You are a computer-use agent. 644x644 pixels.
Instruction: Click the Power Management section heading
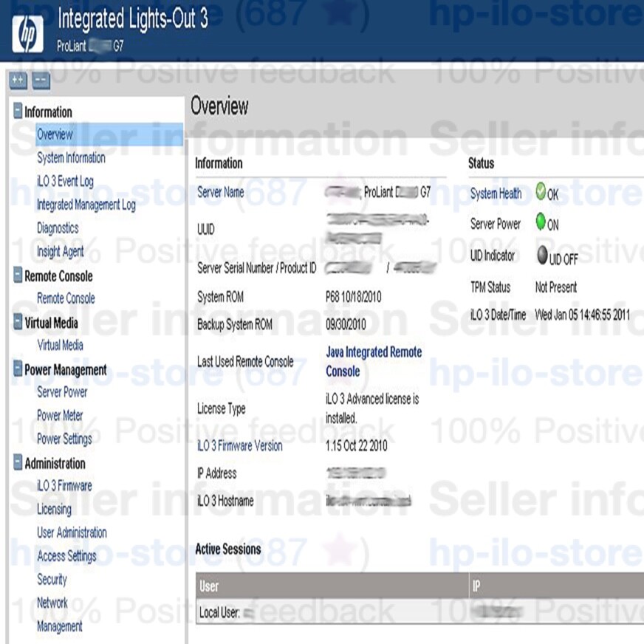tap(66, 370)
